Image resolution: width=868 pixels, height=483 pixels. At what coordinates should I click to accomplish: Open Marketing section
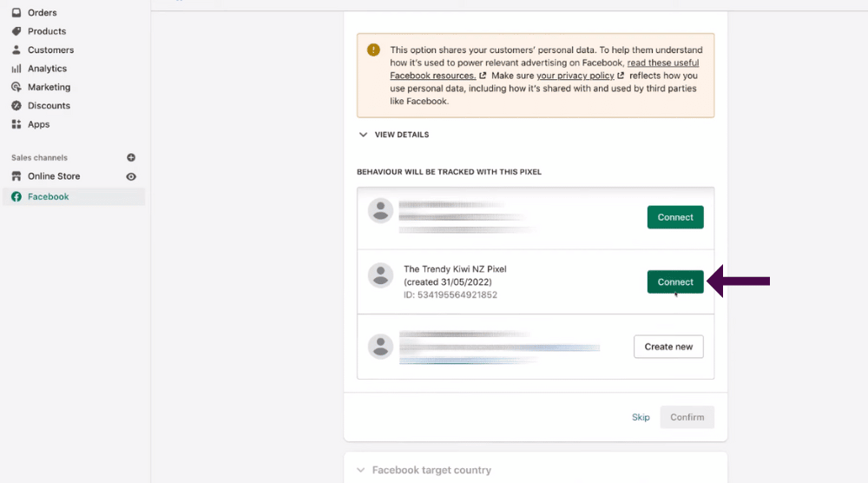click(49, 87)
